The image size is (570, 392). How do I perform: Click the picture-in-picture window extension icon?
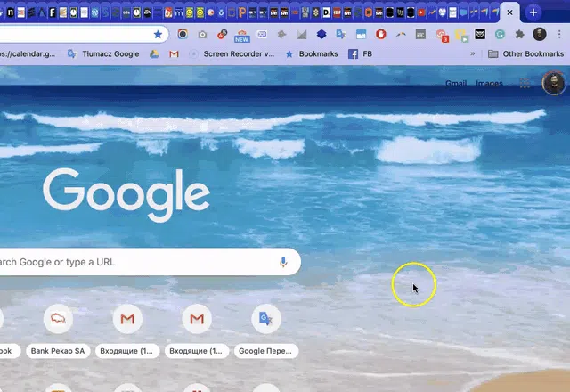[x=361, y=35]
